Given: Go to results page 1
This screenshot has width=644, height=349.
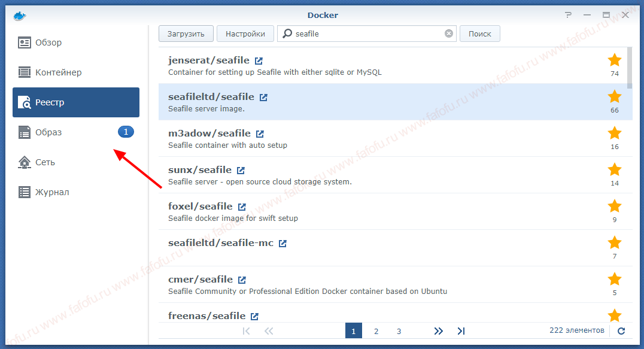Looking at the screenshot, I should 354,331.
